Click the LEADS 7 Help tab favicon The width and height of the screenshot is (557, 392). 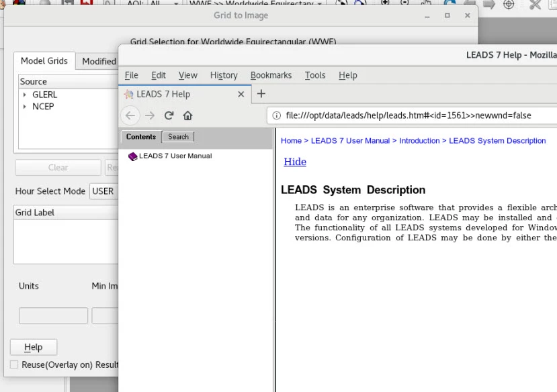[128, 94]
